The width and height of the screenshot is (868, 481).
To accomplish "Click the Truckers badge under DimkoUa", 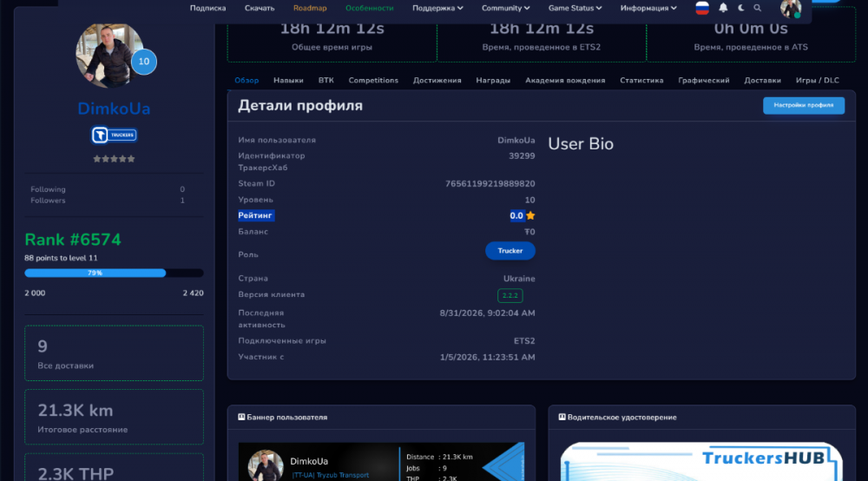I will tap(114, 135).
